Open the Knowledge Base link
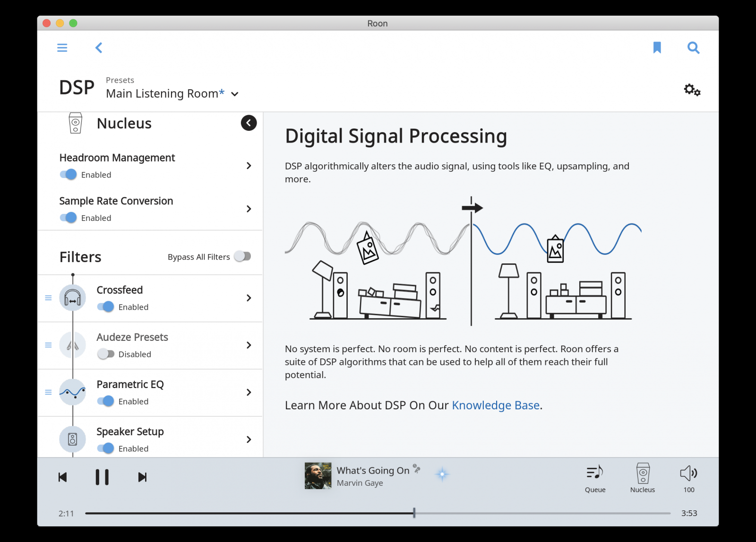The width and height of the screenshot is (756, 542). point(496,406)
